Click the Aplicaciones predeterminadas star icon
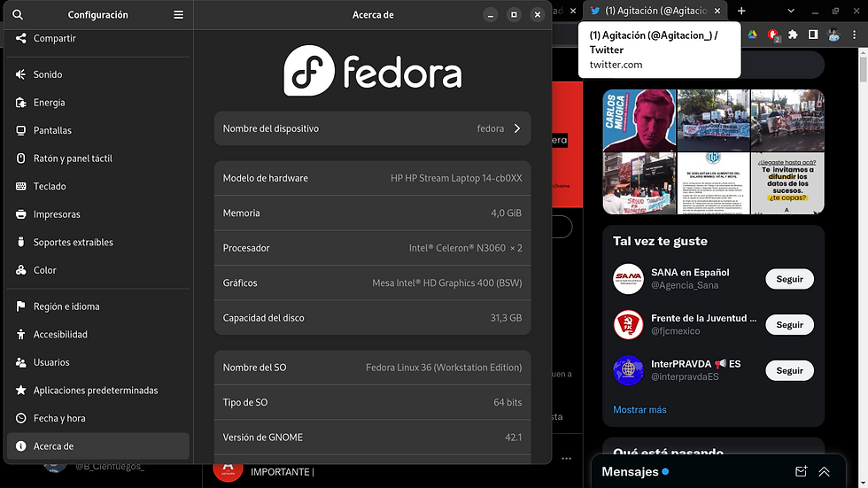 [x=20, y=390]
